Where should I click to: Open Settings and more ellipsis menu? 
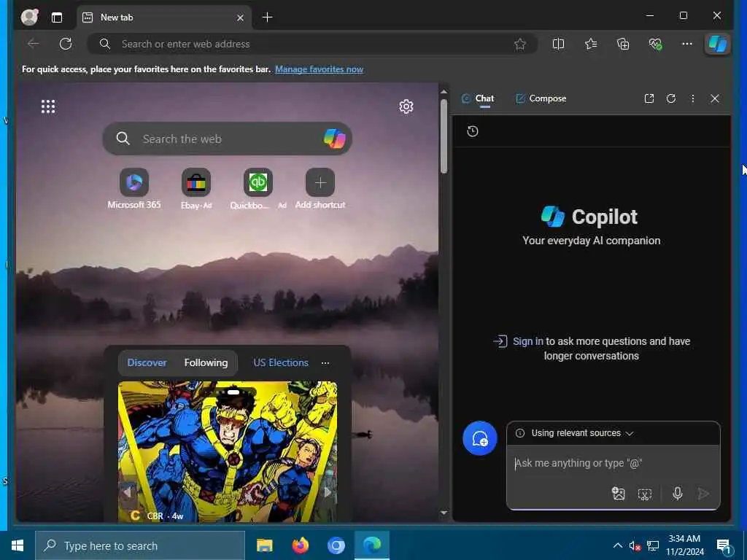coord(687,44)
